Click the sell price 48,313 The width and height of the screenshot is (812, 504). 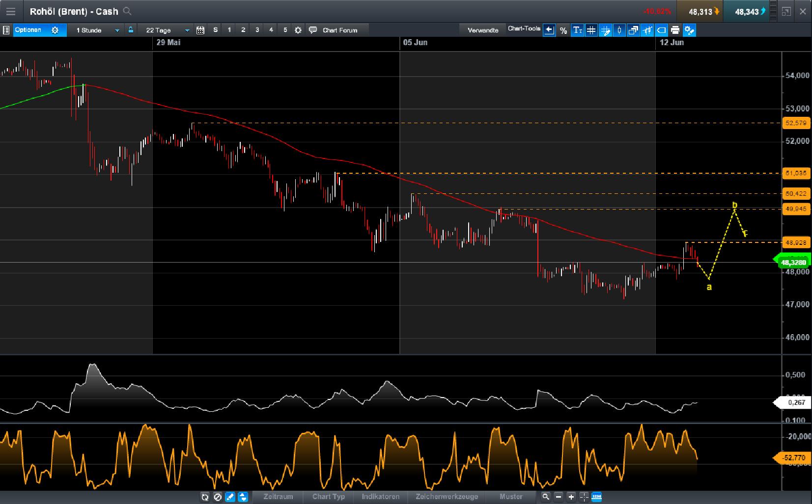click(x=700, y=12)
